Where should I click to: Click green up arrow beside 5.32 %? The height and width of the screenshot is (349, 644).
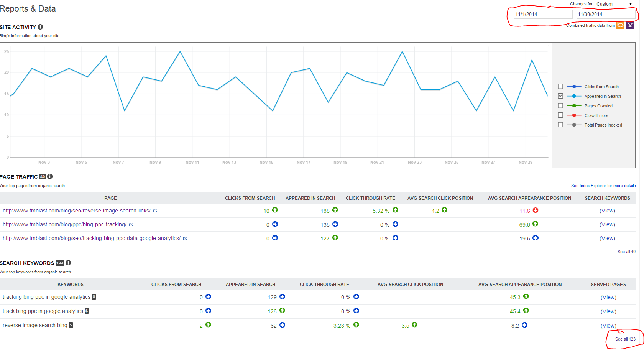[395, 210]
